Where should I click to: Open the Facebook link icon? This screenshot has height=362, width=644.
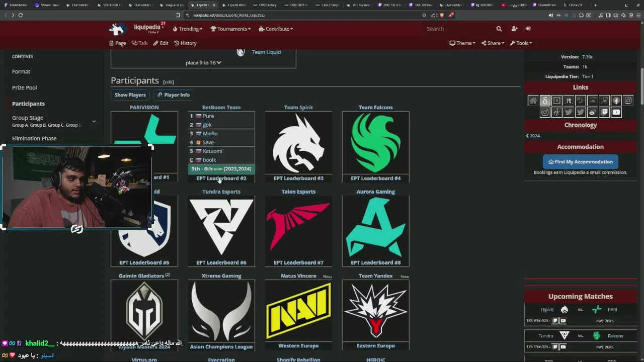click(x=616, y=101)
